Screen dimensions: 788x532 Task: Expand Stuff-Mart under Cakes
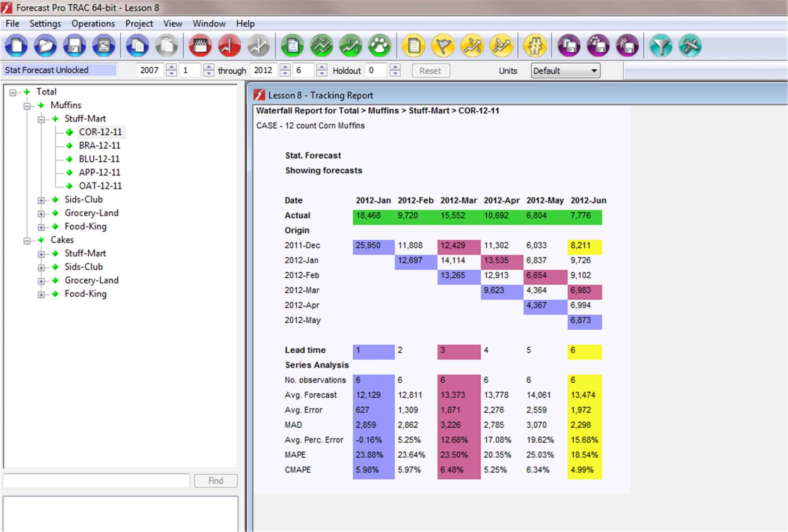click(41, 254)
